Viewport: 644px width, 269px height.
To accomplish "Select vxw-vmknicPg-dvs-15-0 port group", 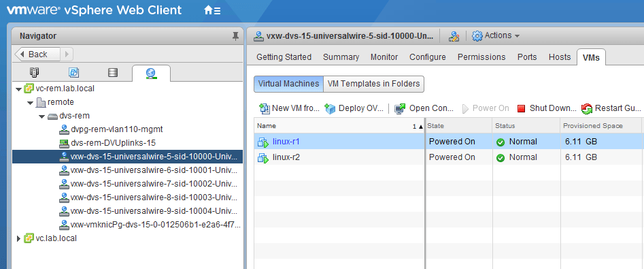I will (156, 225).
